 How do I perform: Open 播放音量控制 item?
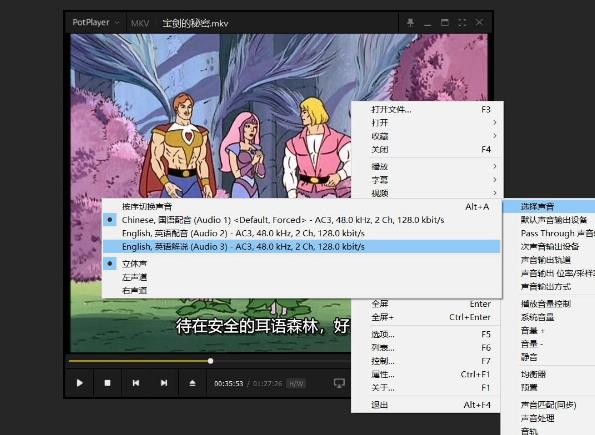tap(549, 303)
